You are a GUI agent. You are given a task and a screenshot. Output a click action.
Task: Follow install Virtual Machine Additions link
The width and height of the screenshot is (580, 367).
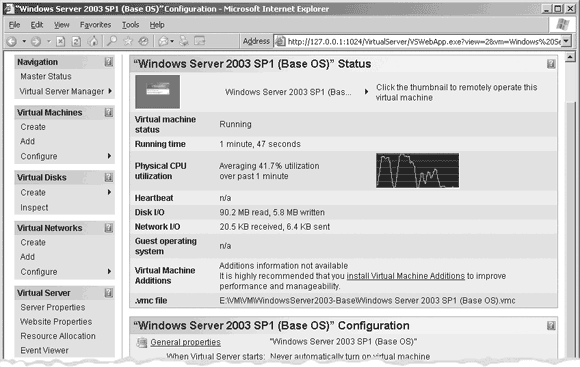pyautogui.click(x=405, y=276)
